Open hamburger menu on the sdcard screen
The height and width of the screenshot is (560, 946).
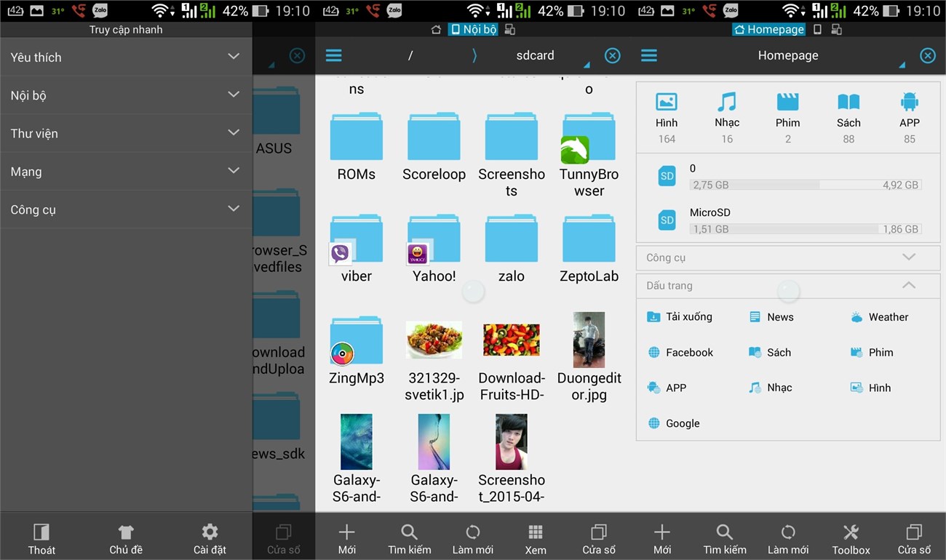pyautogui.click(x=334, y=55)
